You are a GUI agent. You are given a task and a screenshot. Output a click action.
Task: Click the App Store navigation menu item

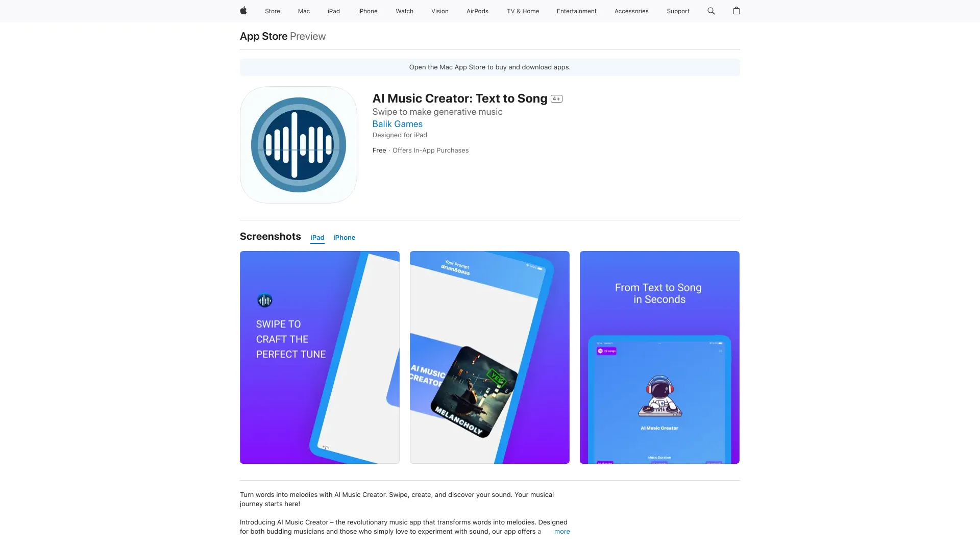click(263, 36)
